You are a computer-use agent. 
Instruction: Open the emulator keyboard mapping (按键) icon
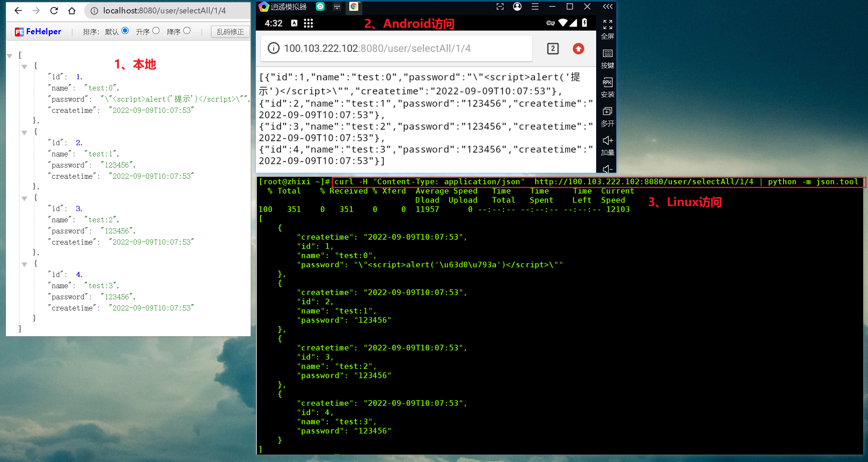[x=607, y=54]
